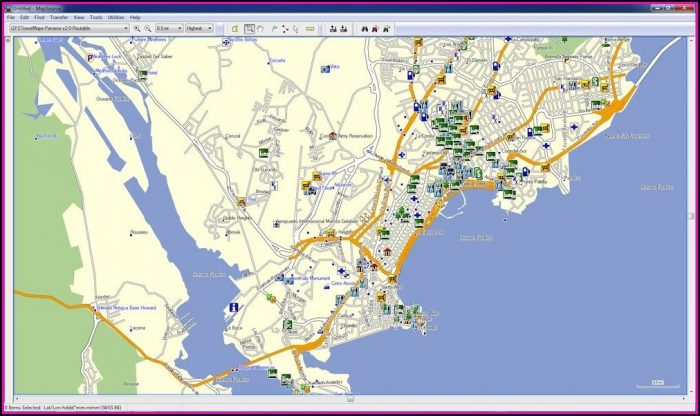Open the Tools menu

tap(96, 17)
